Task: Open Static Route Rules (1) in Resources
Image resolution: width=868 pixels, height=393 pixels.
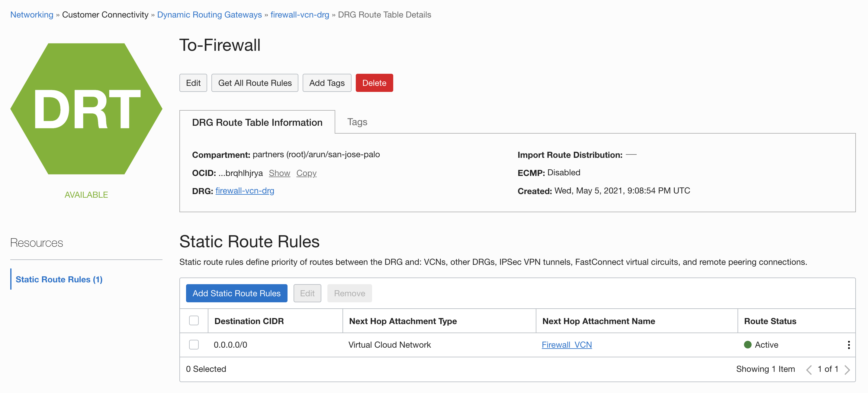Action: 59,279
